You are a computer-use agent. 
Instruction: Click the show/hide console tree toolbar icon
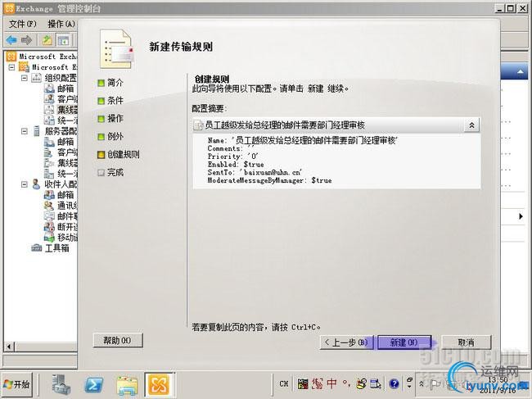tap(63, 40)
